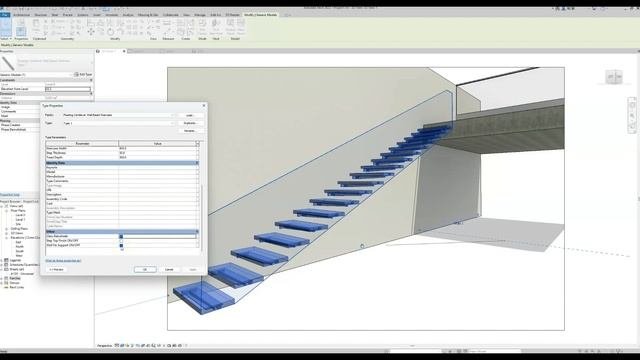Click the Preview button in dialog
640x360 pixels.
(x=56, y=269)
